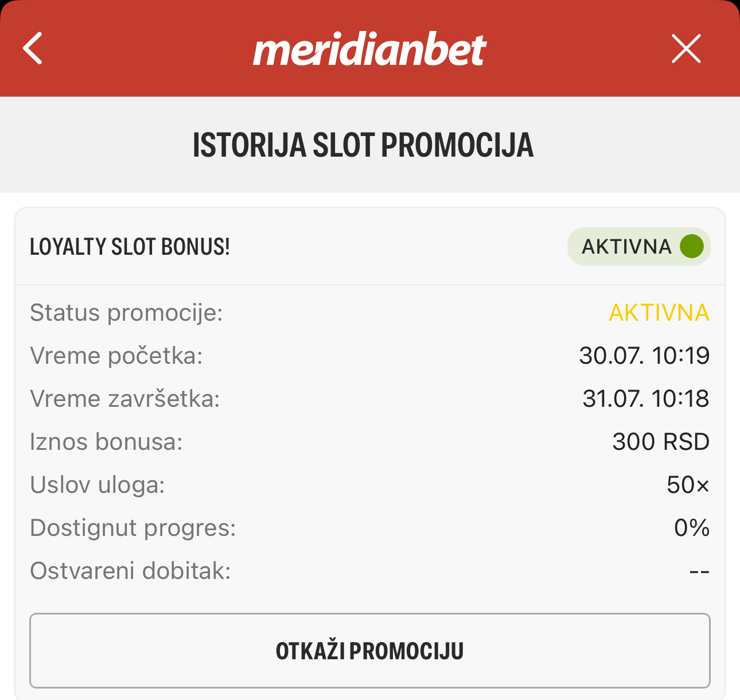This screenshot has width=740, height=700.
Task: Select end time 31.07. 10:18
Action: point(646,399)
